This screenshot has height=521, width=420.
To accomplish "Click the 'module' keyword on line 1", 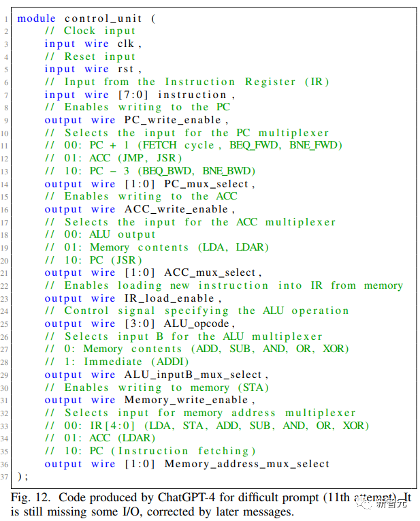I will pos(36,18).
